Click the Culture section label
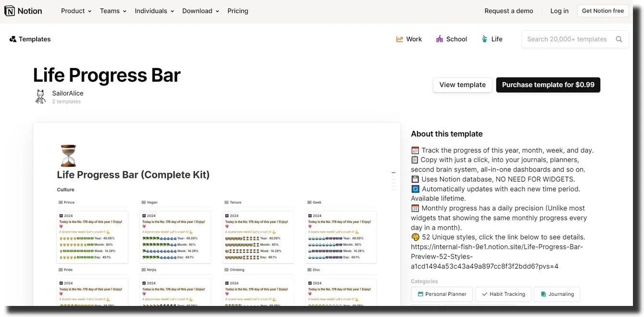This screenshot has height=317, width=644. point(65,190)
